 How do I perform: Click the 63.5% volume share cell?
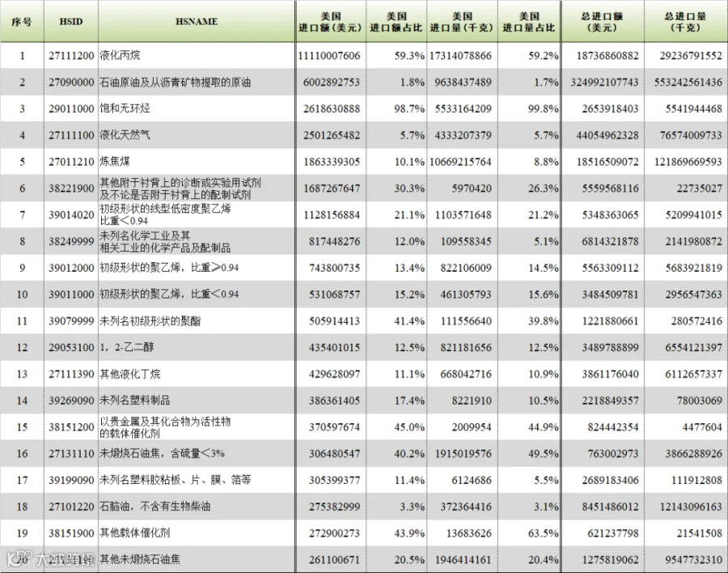point(543,533)
